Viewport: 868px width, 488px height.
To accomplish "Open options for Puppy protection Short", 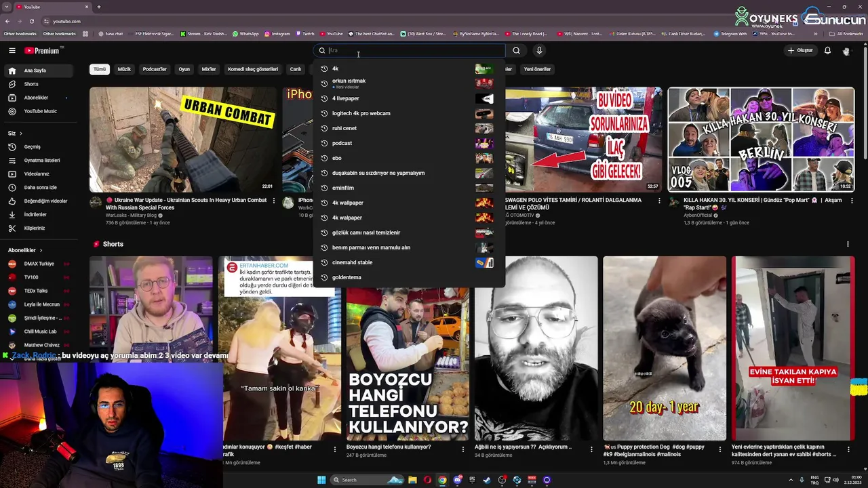I will tap(719, 449).
